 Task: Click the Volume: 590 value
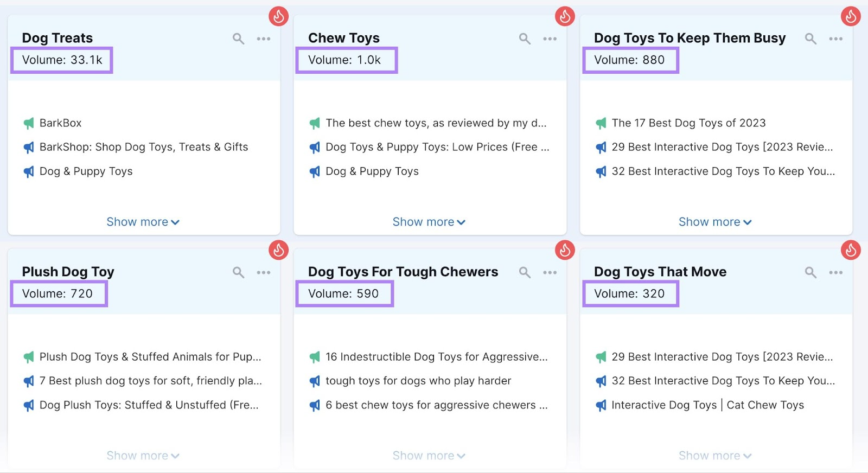pyautogui.click(x=344, y=294)
